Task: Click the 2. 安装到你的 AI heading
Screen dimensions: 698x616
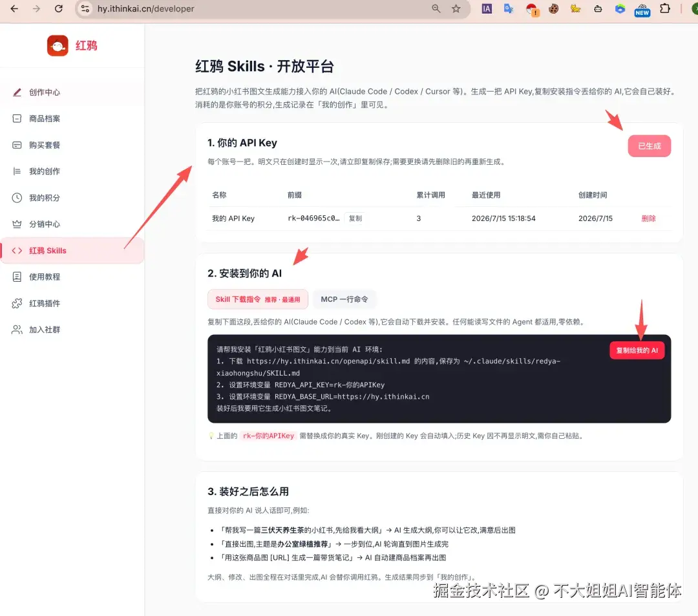Action: pyautogui.click(x=244, y=273)
